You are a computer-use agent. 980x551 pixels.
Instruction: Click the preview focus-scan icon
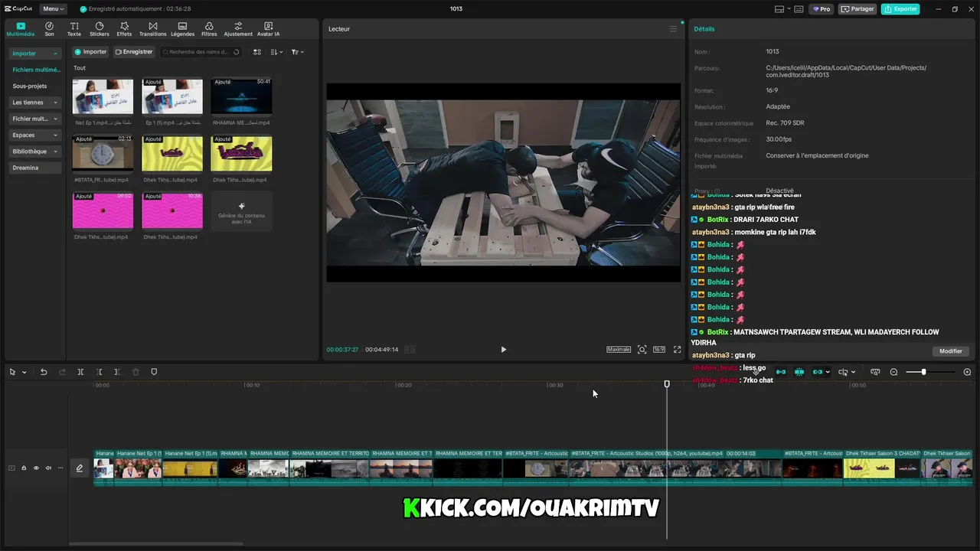pyautogui.click(x=642, y=349)
